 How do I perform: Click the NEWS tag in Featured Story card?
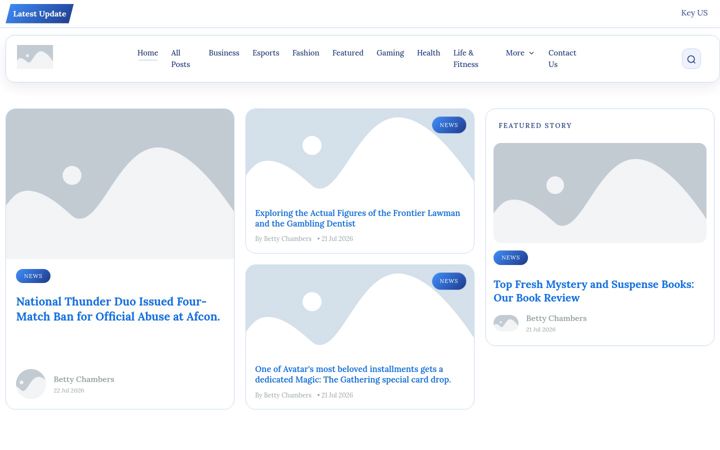click(x=511, y=258)
